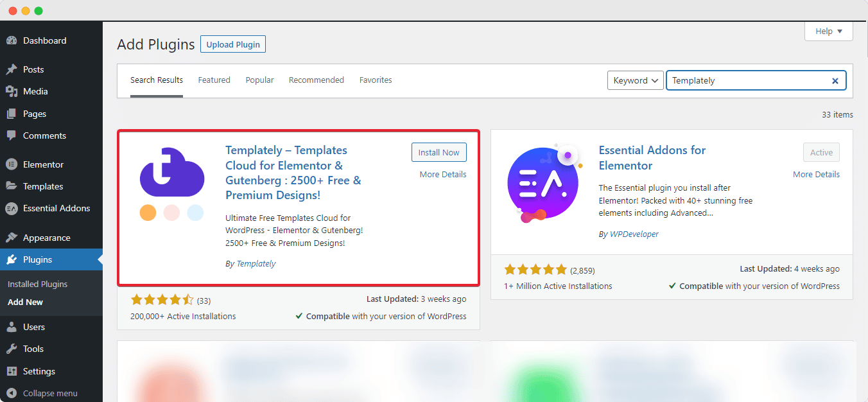Click the Collapse menu label
This screenshot has height=402, width=868.
50,393
